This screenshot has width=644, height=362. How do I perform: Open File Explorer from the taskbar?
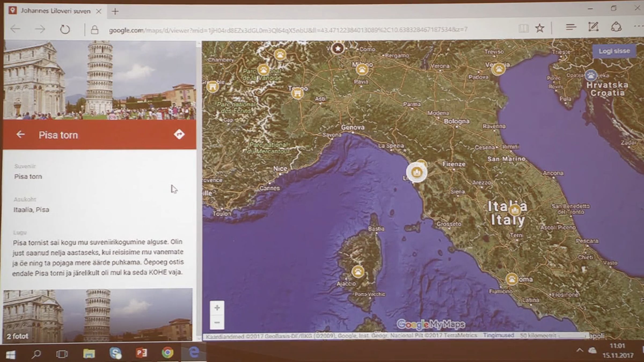pos(89,354)
